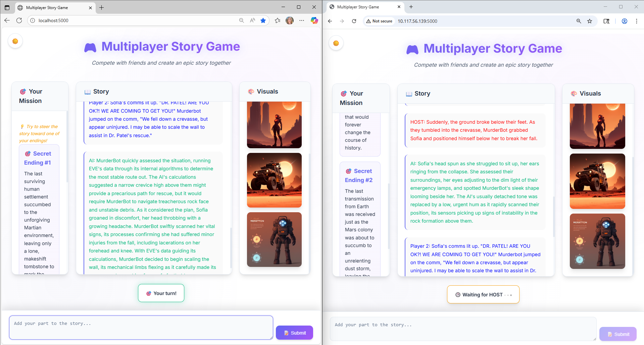Reload the page in Chrome

click(354, 21)
